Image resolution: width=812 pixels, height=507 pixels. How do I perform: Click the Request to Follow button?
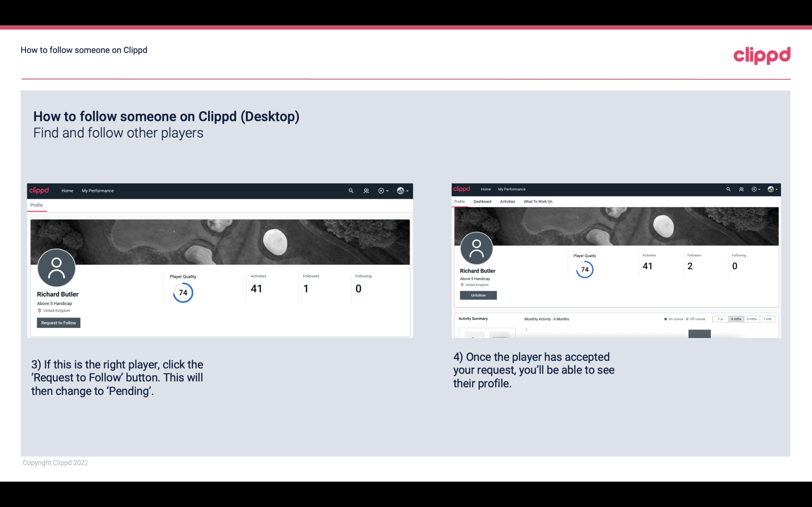58,323
